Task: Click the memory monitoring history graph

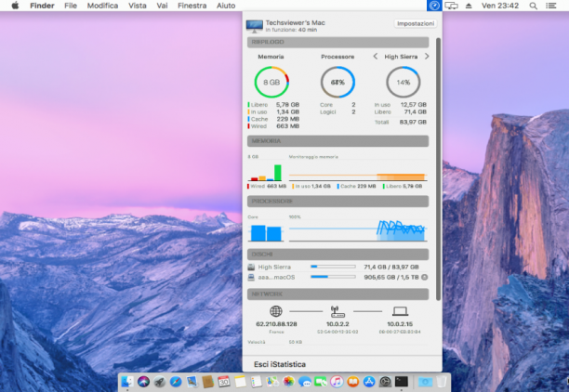Action: (358, 170)
